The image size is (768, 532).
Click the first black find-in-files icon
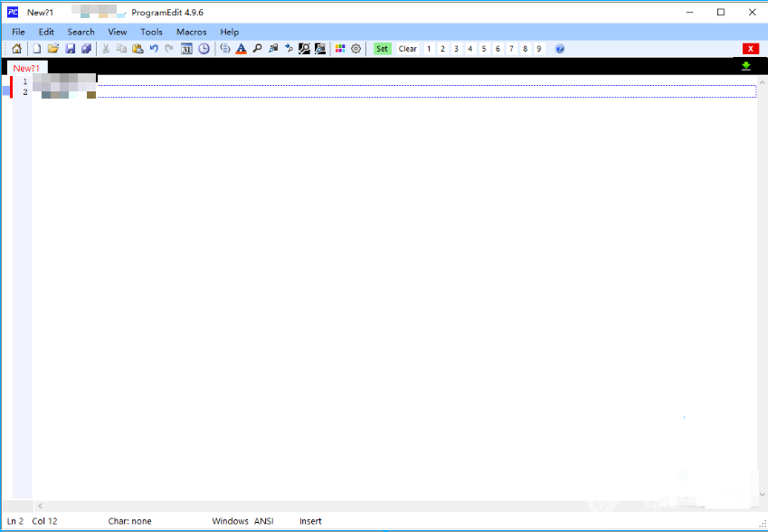point(304,49)
